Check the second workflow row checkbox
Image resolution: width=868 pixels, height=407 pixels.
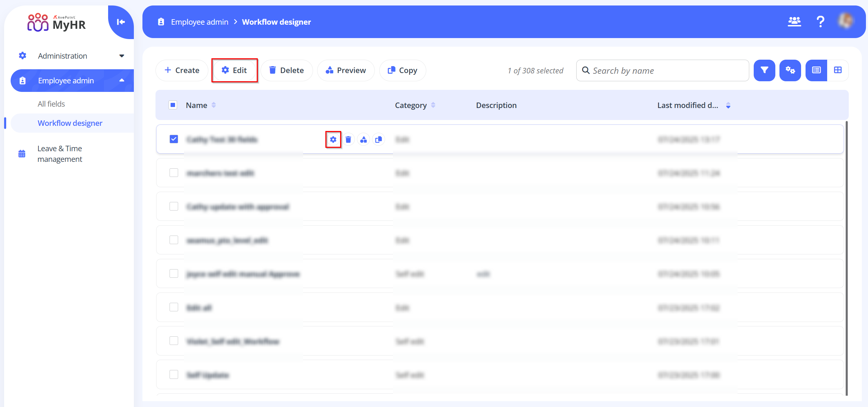[x=174, y=173]
